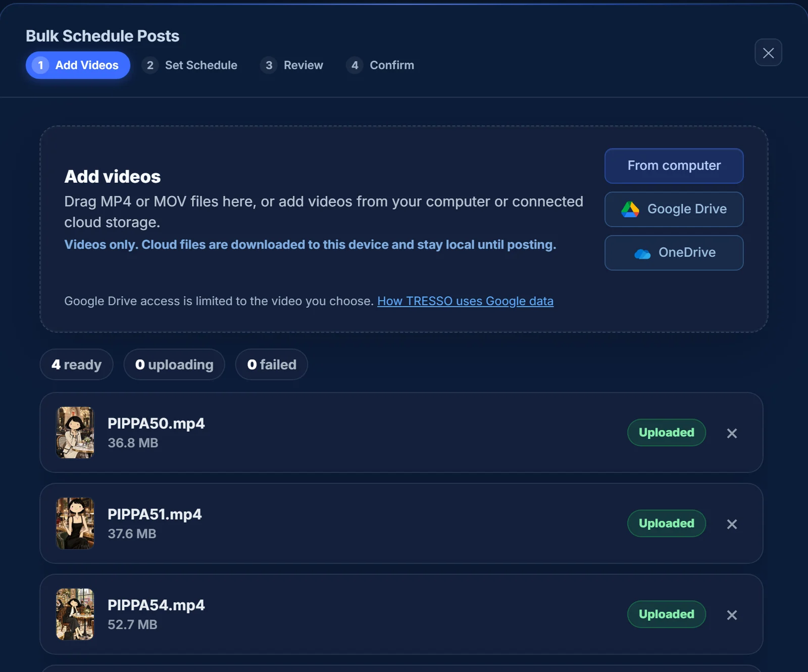
Task: Remove PIPPA54.mp4 with its X icon
Action: (x=732, y=615)
